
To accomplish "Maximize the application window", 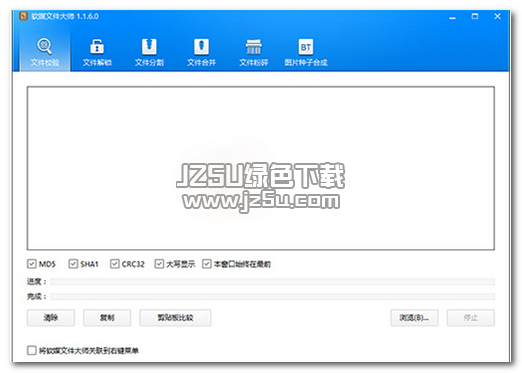I will click(x=475, y=16).
